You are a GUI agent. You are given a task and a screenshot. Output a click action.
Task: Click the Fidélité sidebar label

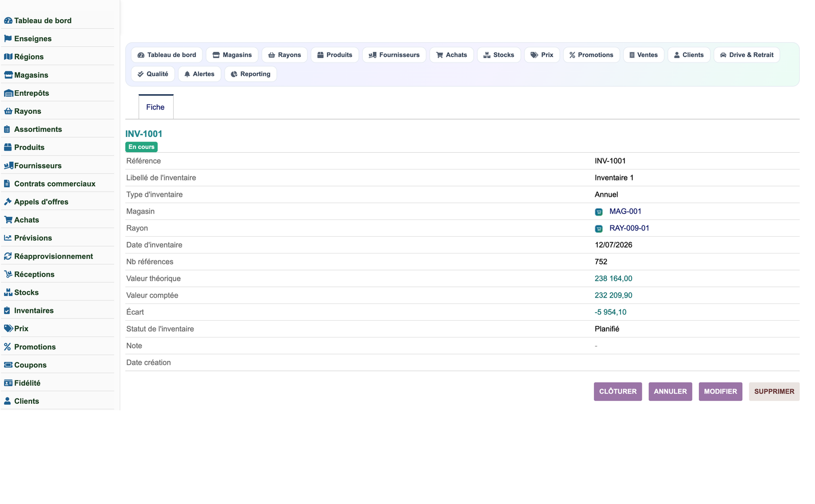pyautogui.click(x=27, y=383)
